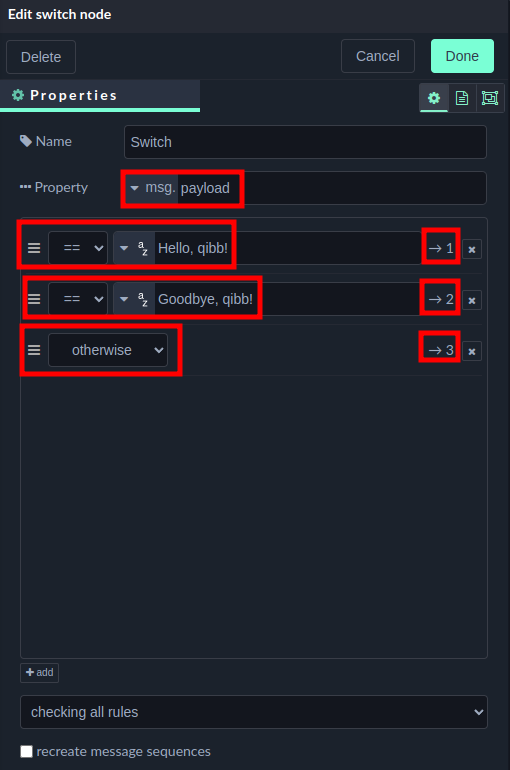The image size is (510, 770).
Task: Remove the Goodbye, qibb! rule
Action: (472, 300)
